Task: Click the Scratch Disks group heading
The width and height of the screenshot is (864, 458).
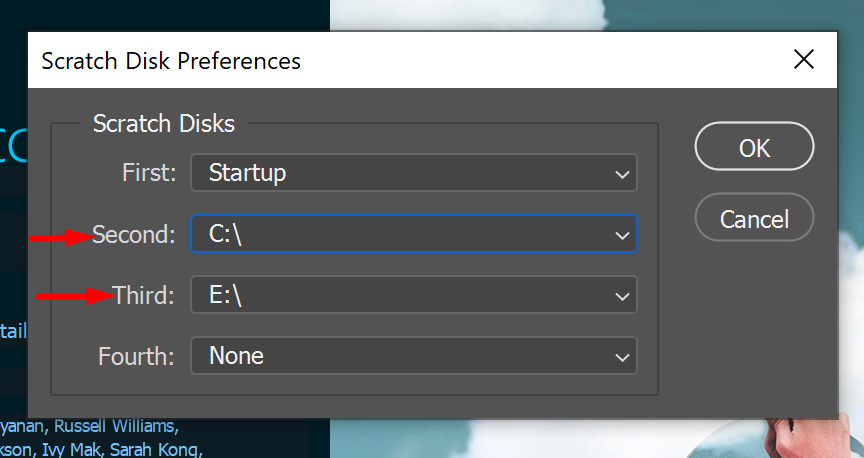Action: coord(164,124)
